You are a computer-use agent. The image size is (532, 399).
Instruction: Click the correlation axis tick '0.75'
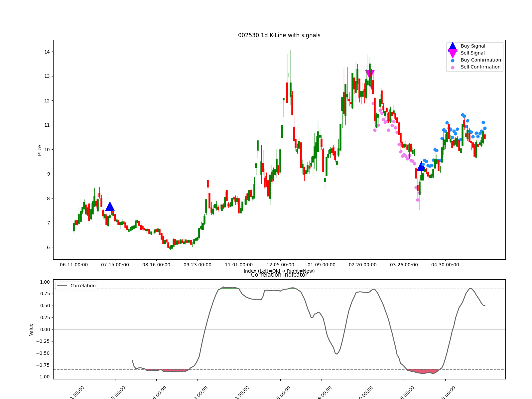point(45,294)
